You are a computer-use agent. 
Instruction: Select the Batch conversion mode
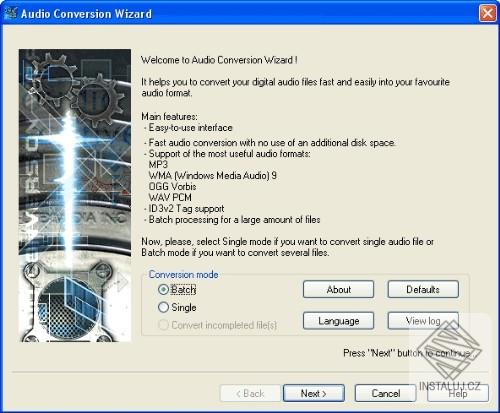click(x=163, y=290)
